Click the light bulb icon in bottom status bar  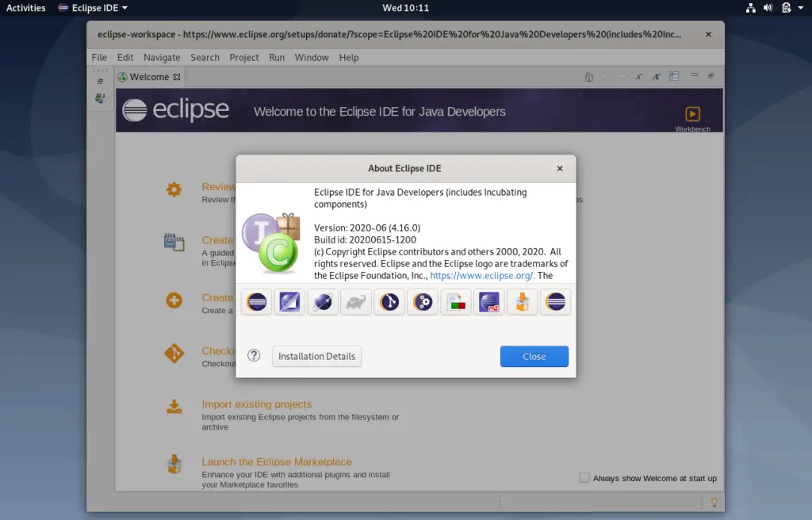(x=713, y=502)
